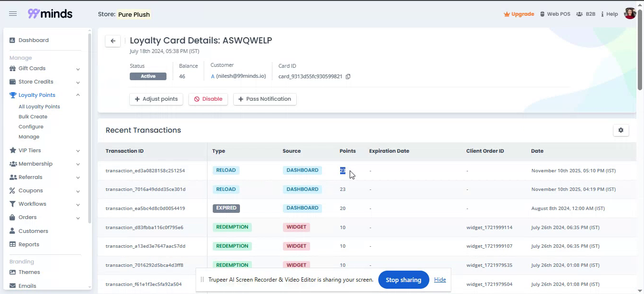Click the Pass Notification button
The width and height of the screenshot is (644, 294).
[265, 99]
